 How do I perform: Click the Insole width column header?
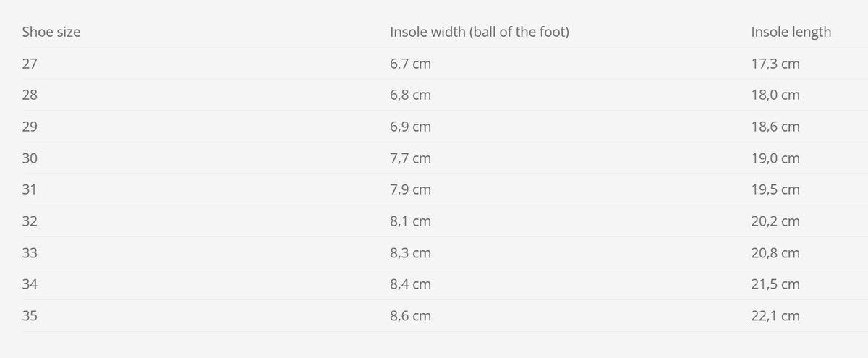pyautogui.click(x=479, y=32)
